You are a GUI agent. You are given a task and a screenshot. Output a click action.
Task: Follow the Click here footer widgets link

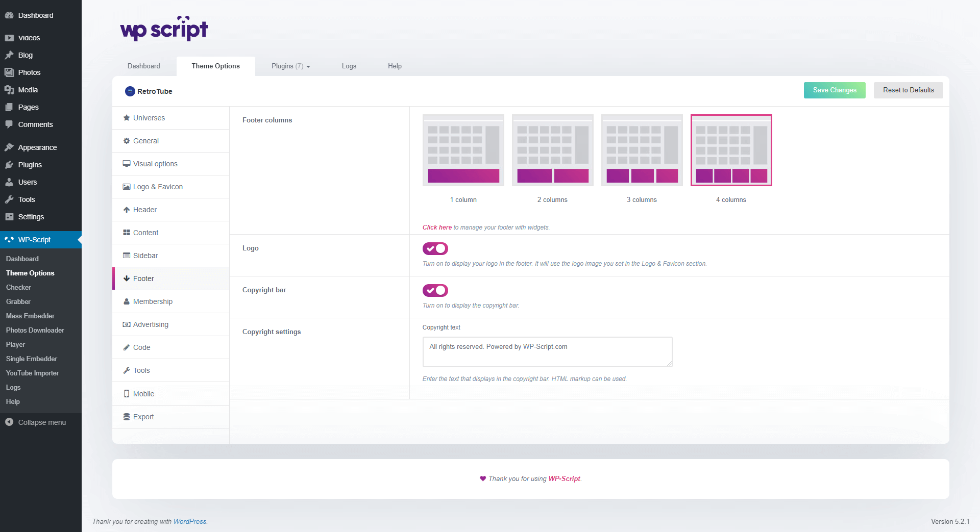[x=437, y=227]
